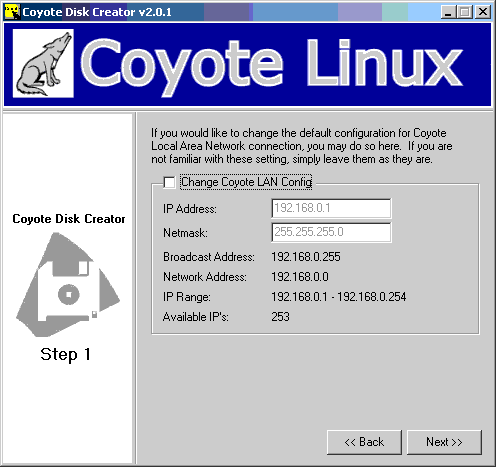Maximize the Coyote Disk Creator window

point(465,12)
